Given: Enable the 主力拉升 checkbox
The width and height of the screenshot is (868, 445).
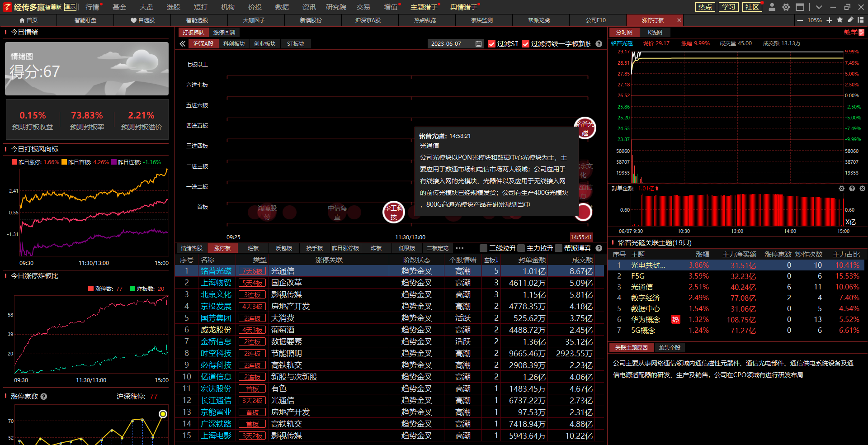Looking at the screenshot, I should 521,248.
